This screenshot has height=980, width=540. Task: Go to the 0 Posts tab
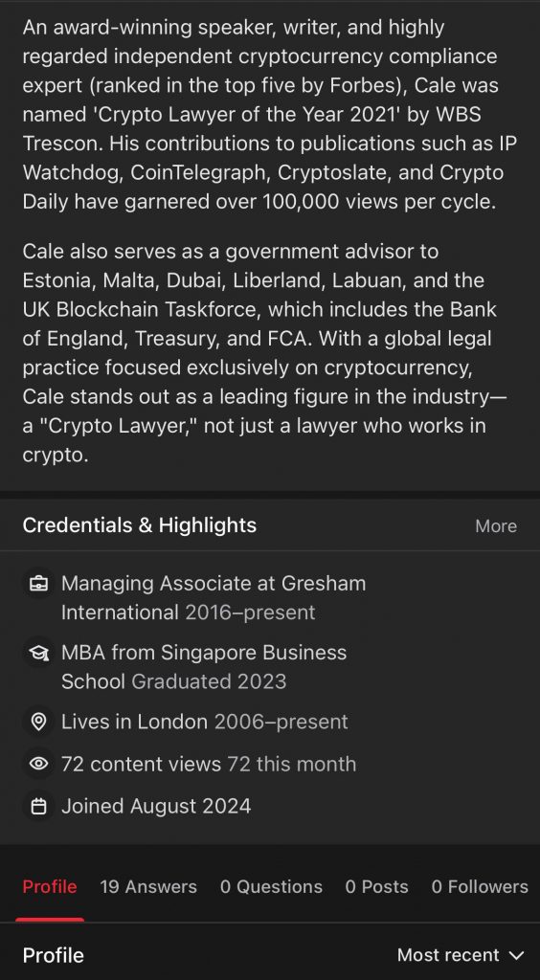[377, 886]
